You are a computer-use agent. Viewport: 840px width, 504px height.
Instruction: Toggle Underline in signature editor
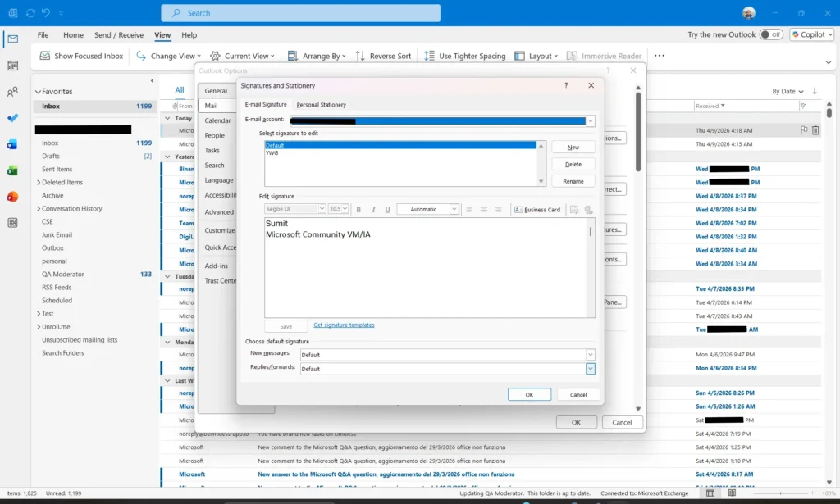387,210
